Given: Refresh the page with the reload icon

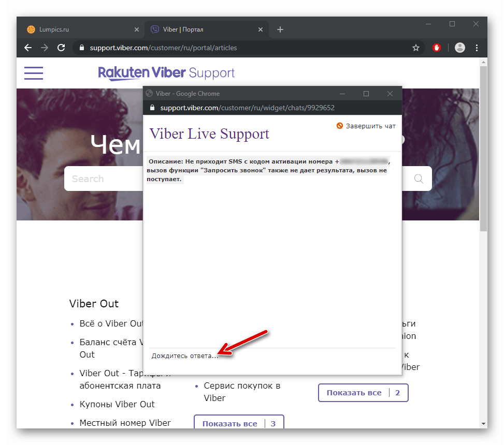Looking at the screenshot, I should click(61, 48).
